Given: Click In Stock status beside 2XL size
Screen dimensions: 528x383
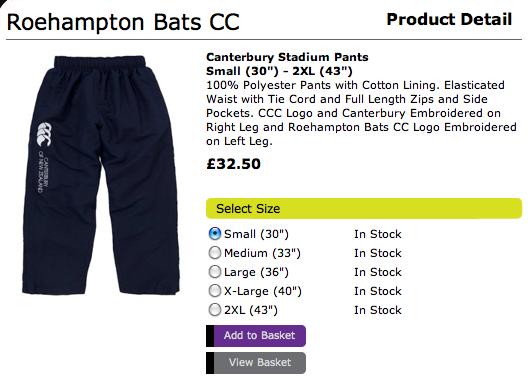Looking at the screenshot, I should [x=378, y=310].
